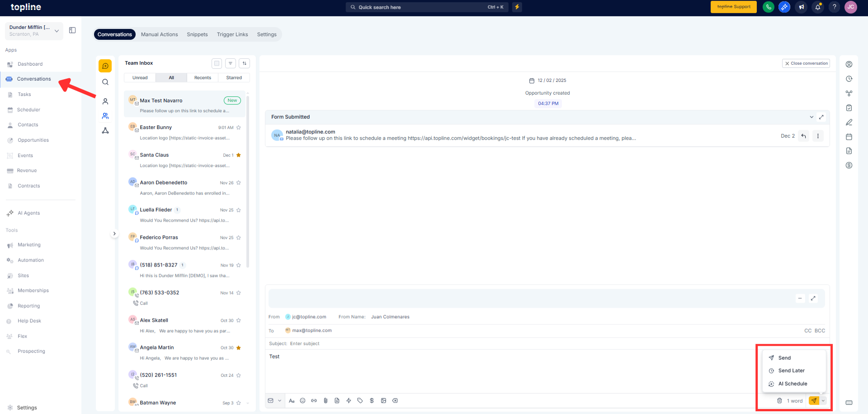Insert an emoji in the composer
This screenshot has height=414, width=868.
(x=303, y=401)
